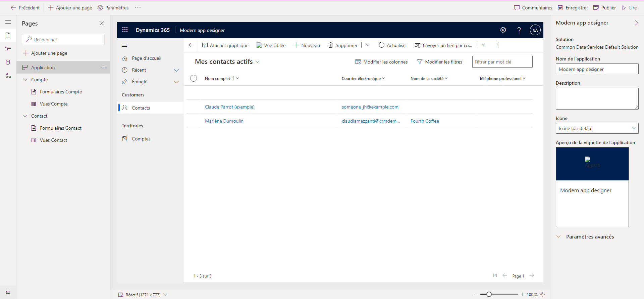Click the Rechercher pages search box
The width and height of the screenshot is (644, 299).
coord(63,39)
